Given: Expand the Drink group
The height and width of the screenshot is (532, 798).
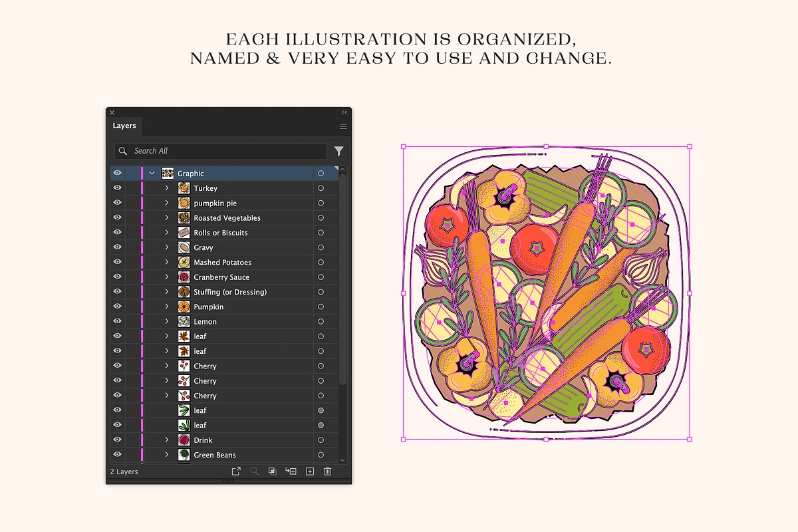Looking at the screenshot, I should (167, 440).
